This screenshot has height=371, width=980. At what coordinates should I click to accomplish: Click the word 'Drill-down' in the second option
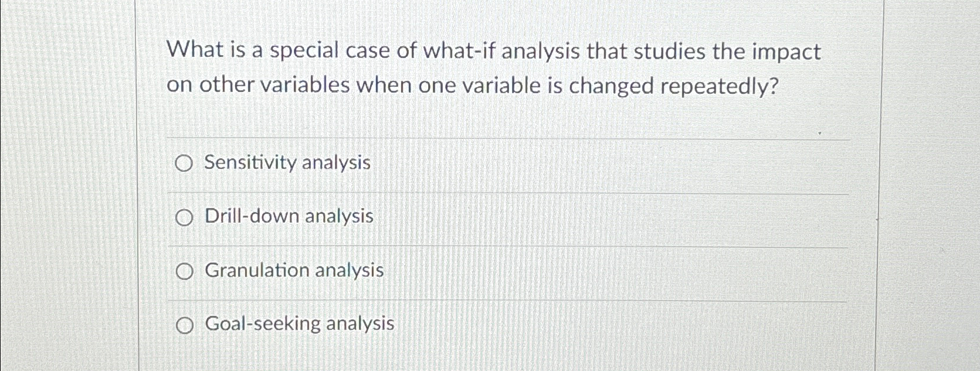(x=252, y=216)
